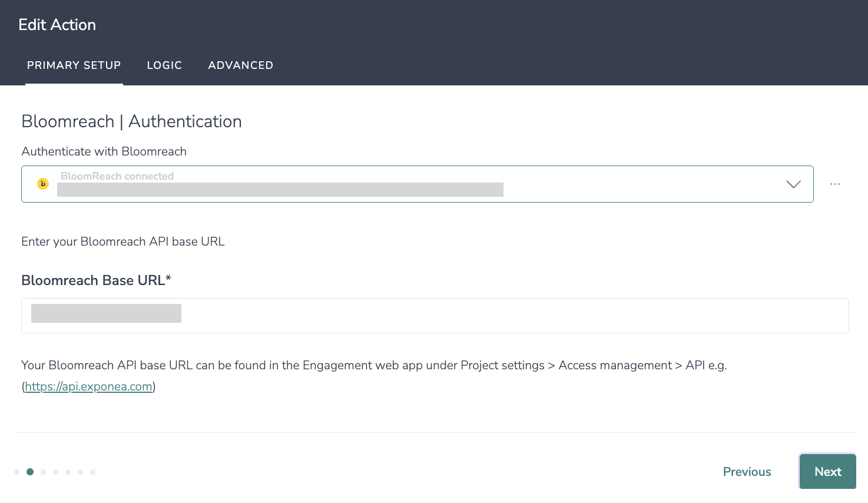Image resolution: width=868 pixels, height=503 pixels.
Task: Click the yellow Bloomreach logo icon
Action: click(43, 184)
